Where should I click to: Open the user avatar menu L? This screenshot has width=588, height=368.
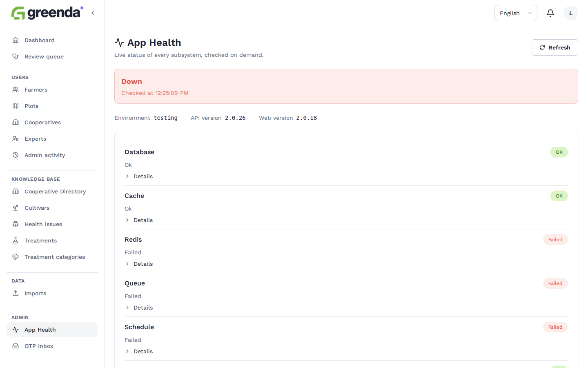tap(571, 13)
